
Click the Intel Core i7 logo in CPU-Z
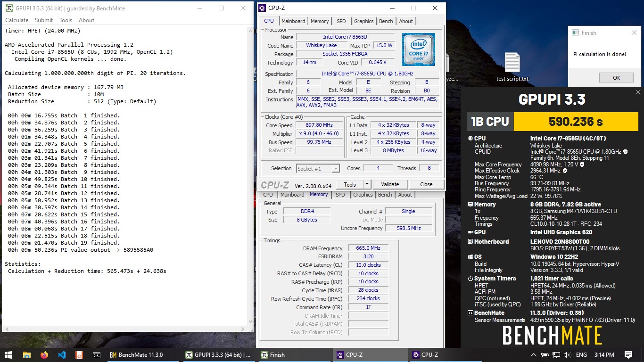(418, 49)
